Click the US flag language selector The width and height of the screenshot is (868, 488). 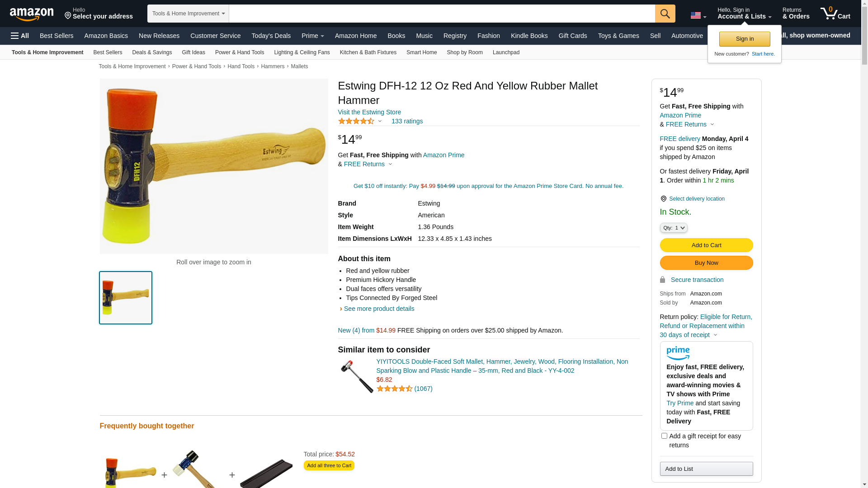coord(698,15)
